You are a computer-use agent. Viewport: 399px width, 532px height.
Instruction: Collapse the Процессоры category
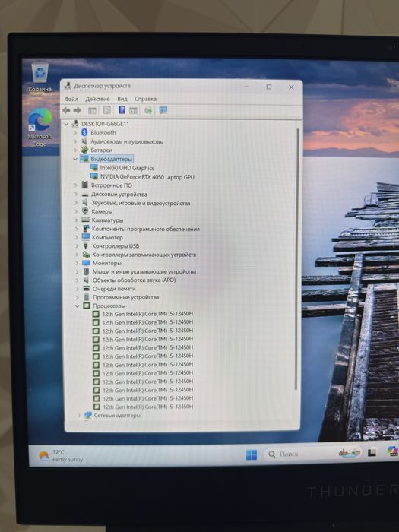click(x=78, y=306)
